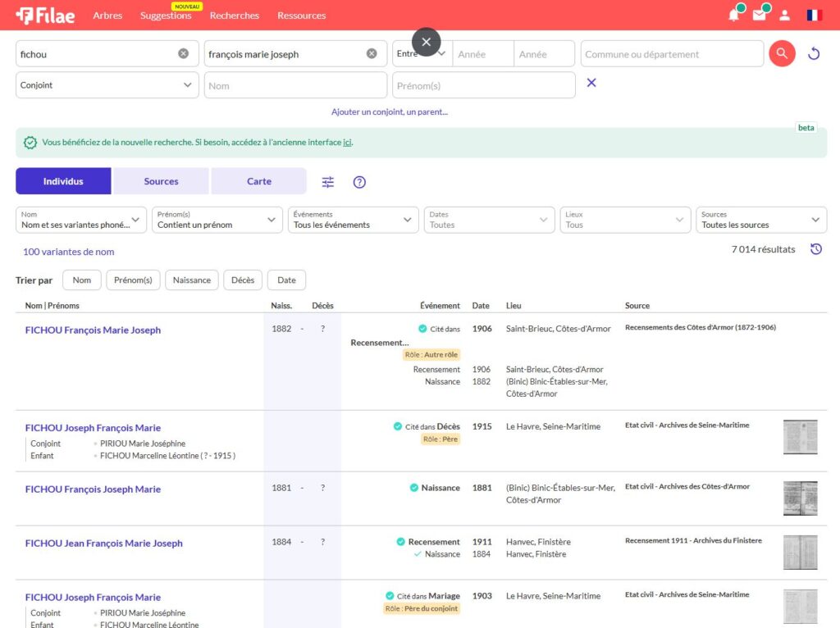The image size is (840, 628).
Task: Open the Sources filter dropdown
Action: 760,220
